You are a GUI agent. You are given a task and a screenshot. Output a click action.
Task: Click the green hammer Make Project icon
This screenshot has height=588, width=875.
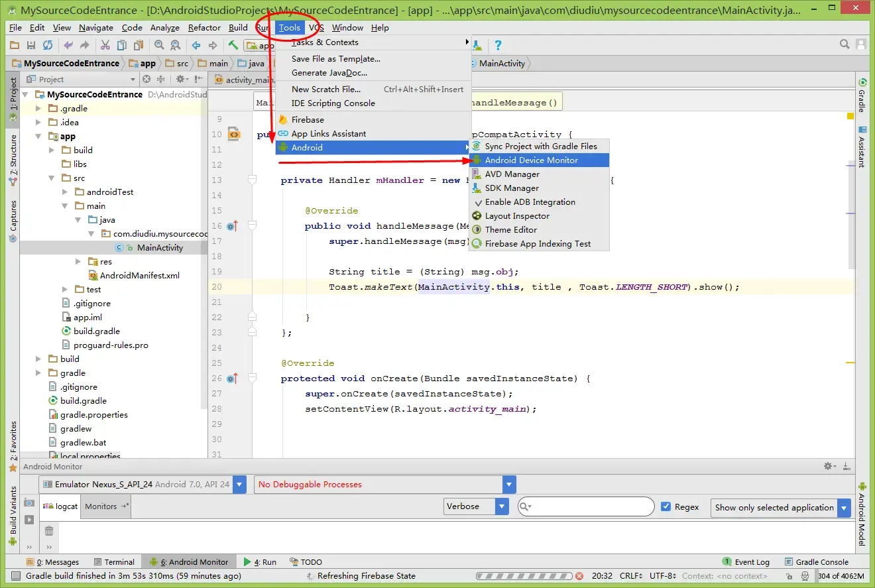(x=233, y=45)
